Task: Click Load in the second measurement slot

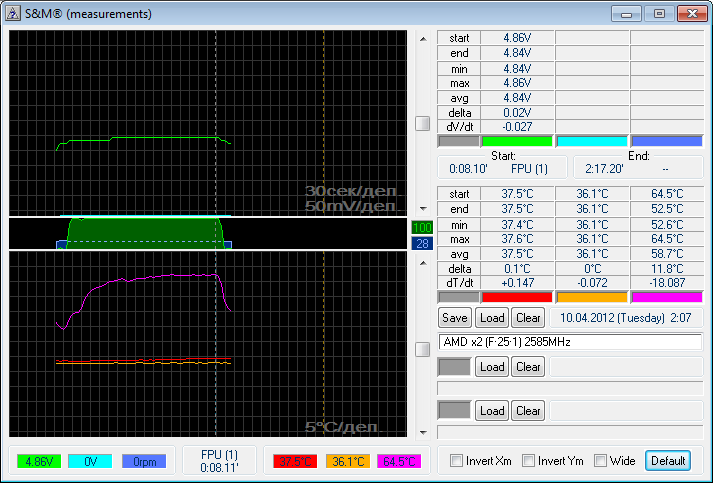Action: [492, 367]
